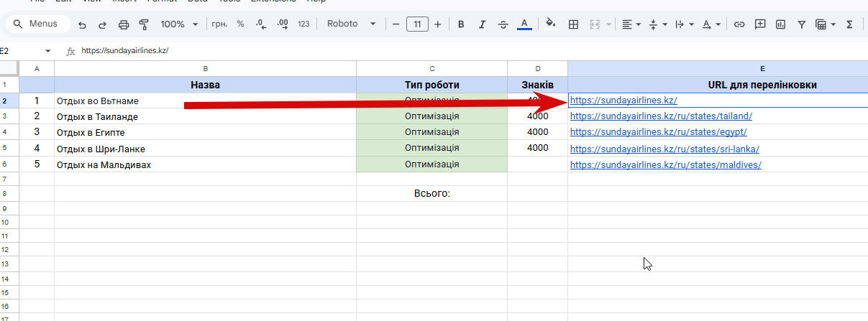
Task: Click the font size 11 field
Action: pos(417,24)
